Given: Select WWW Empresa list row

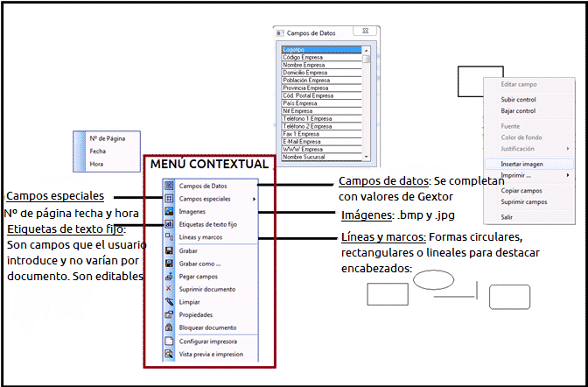Looking at the screenshot, I should pyautogui.click(x=322, y=150).
